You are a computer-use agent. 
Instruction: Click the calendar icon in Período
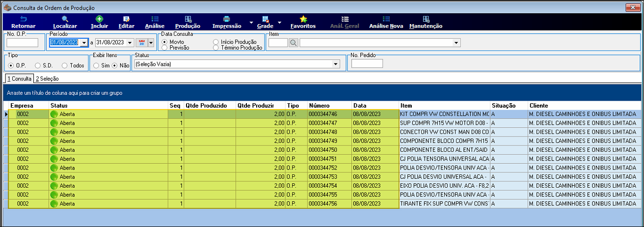pyautogui.click(x=141, y=43)
